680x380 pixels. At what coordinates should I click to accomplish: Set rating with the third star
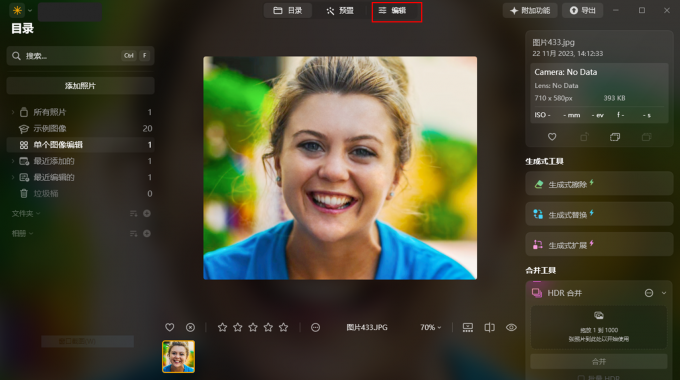[253, 327]
